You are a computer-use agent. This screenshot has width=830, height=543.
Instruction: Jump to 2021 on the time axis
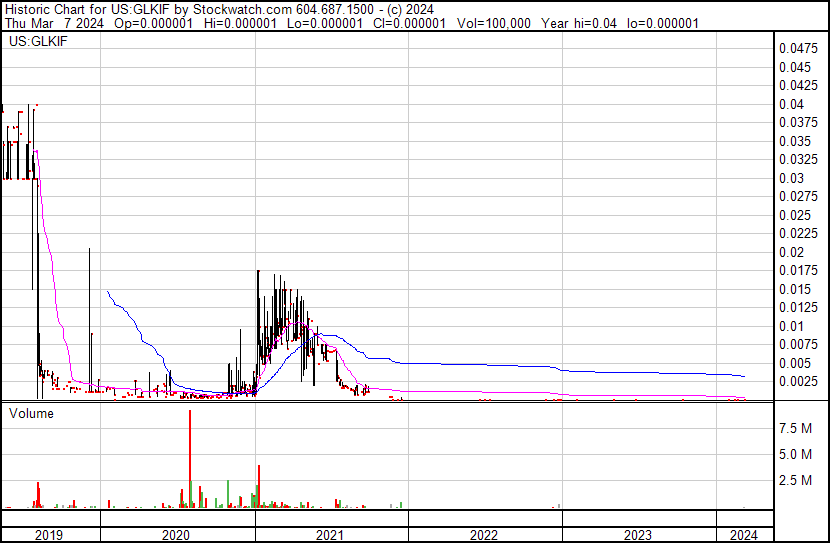tap(330, 535)
